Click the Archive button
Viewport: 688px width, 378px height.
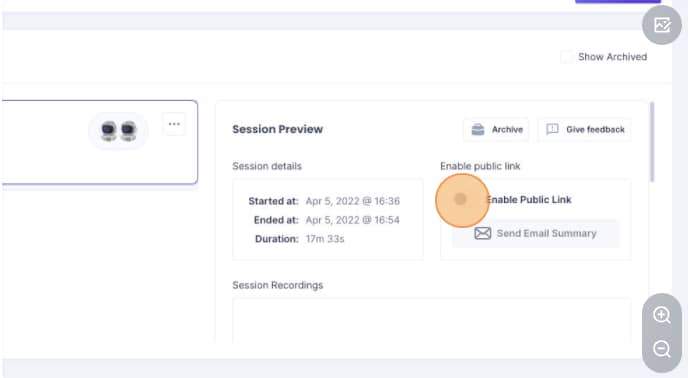pos(496,130)
